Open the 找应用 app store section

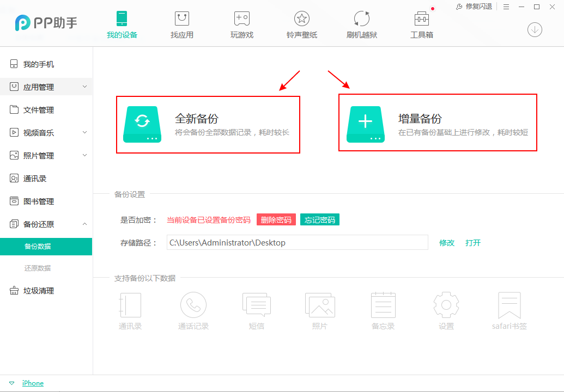point(182,23)
